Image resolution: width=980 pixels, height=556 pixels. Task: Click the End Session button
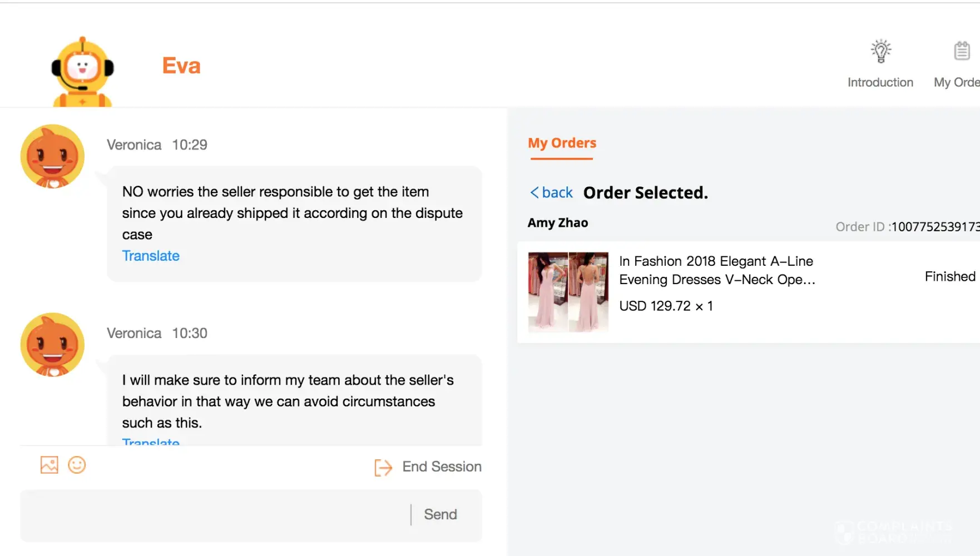pyautogui.click(x=442, y=466)
